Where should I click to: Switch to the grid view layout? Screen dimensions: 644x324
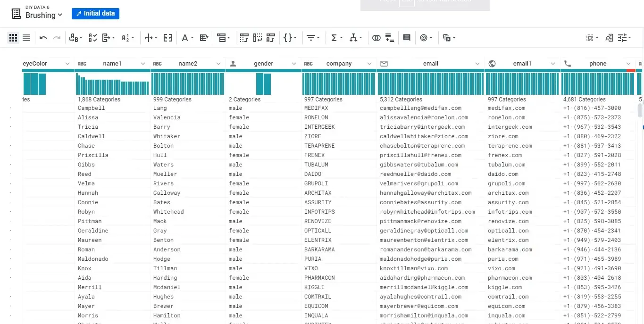click(x=13, y=38)
